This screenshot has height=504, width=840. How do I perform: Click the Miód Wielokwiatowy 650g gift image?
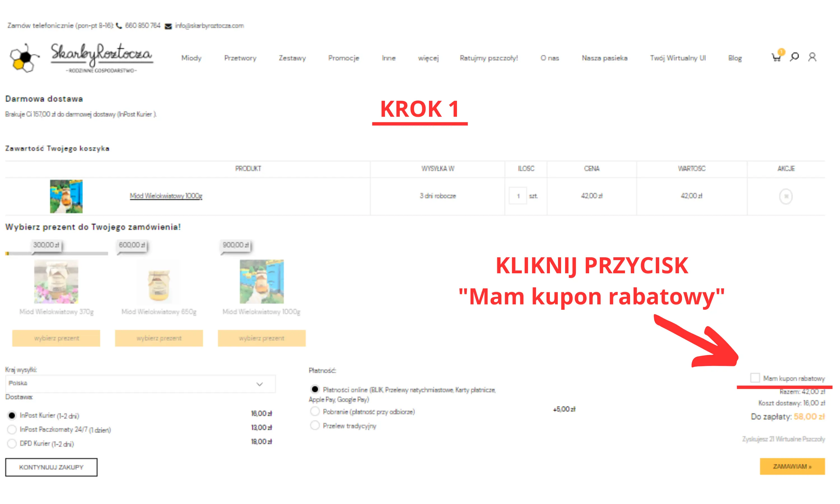point(159,282)
